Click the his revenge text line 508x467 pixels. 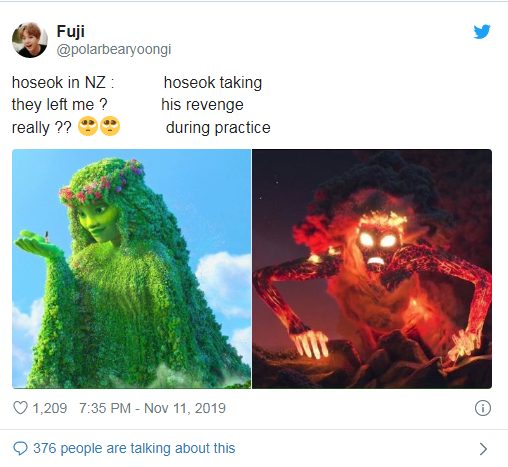pyautogui.click(x=202, y=105)
